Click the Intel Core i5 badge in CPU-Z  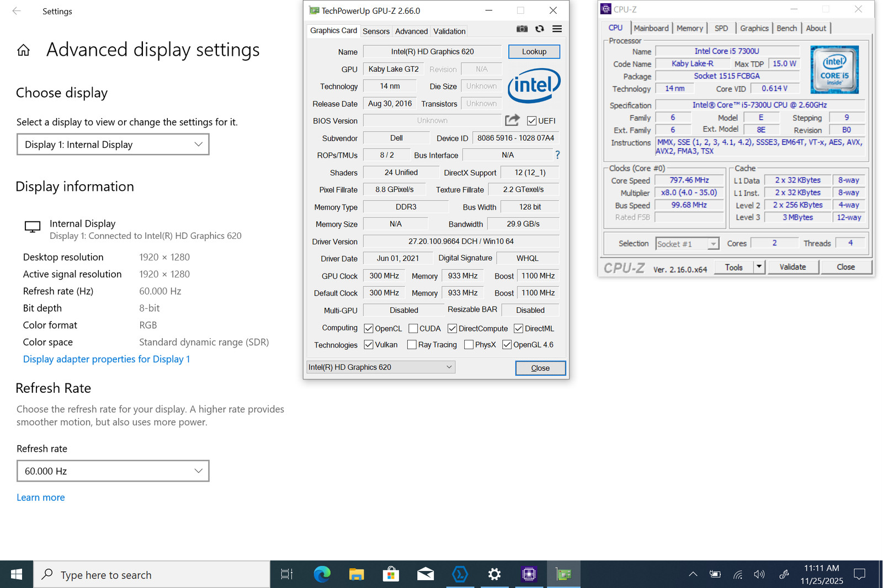pyautogui.click(x=834, y=70)
